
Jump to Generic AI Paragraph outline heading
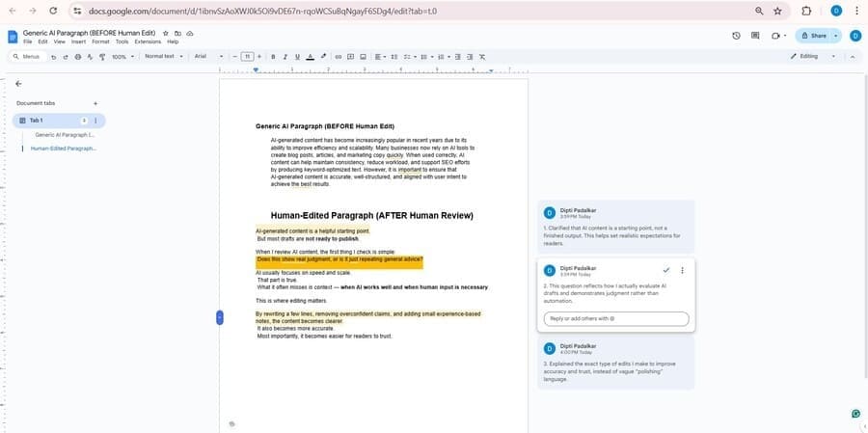[x=65, y=135]
